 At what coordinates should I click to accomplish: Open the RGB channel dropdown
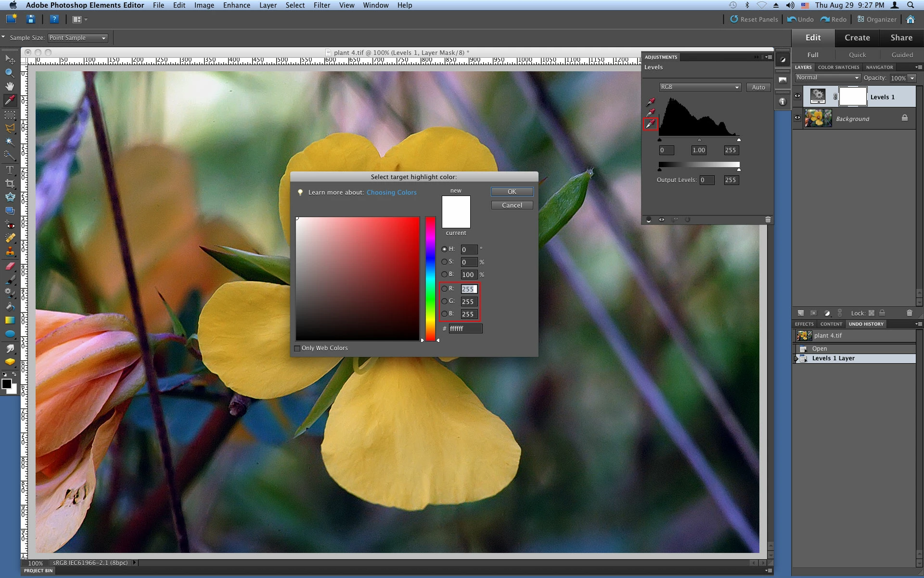pyautogui.click(x=699, y=87)
